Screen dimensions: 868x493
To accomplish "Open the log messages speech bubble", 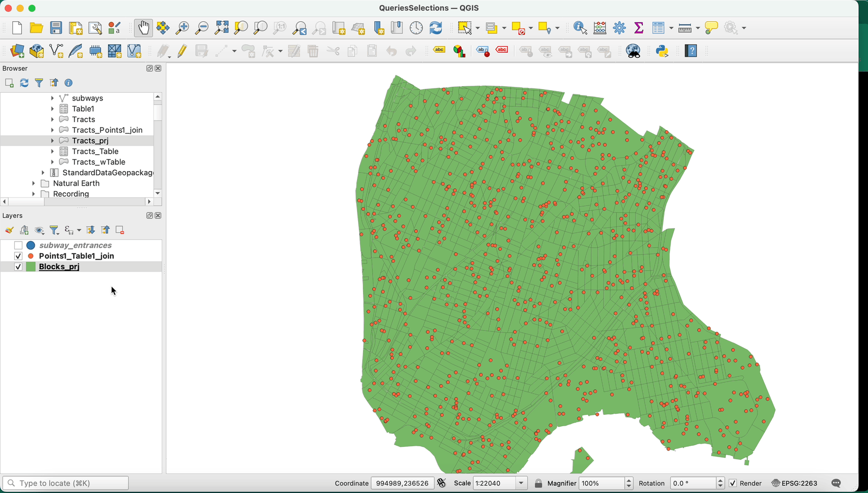I will click(836, 483).
